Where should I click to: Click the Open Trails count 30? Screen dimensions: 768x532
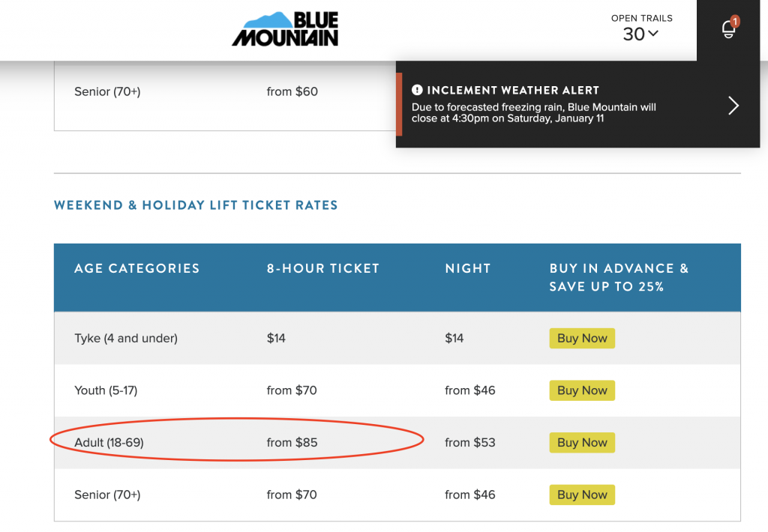click(634, 34)
